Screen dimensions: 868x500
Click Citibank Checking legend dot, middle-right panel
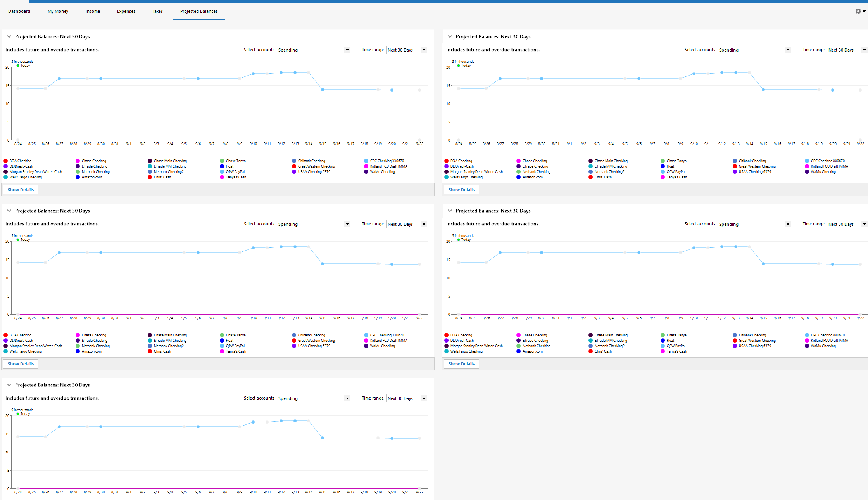pyautogui.click(x=735, y=335)
